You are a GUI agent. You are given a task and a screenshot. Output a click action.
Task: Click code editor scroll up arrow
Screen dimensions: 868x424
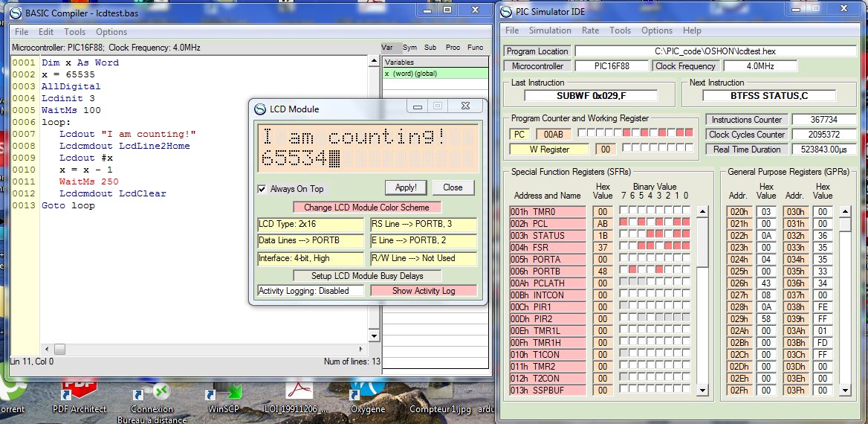point(374,62)
